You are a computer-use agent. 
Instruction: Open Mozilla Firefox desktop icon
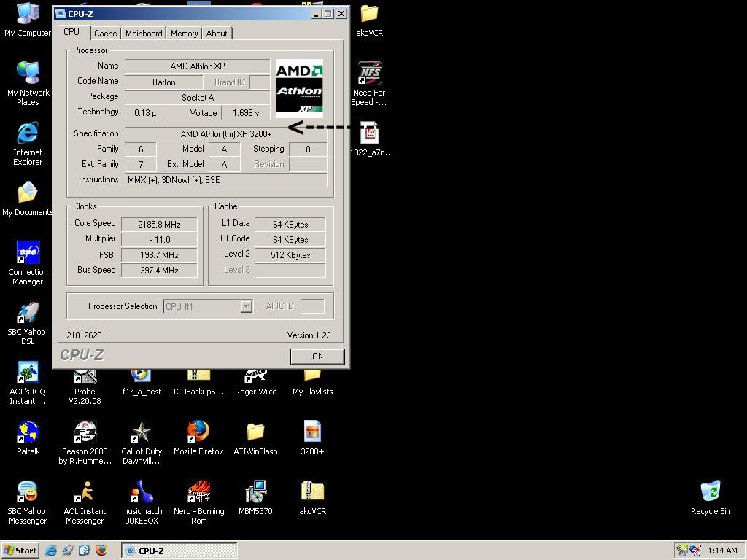coord(198,432)
